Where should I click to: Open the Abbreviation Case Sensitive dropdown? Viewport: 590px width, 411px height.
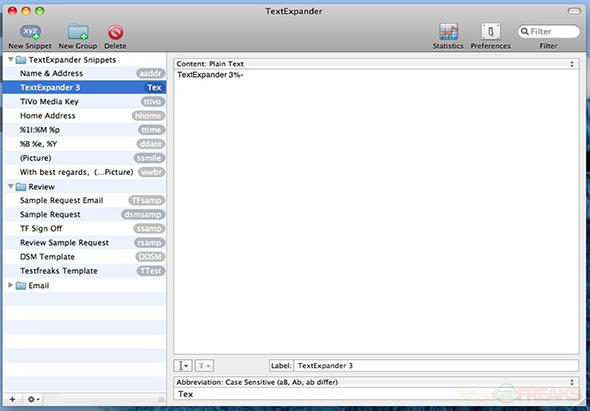[376, 382]
